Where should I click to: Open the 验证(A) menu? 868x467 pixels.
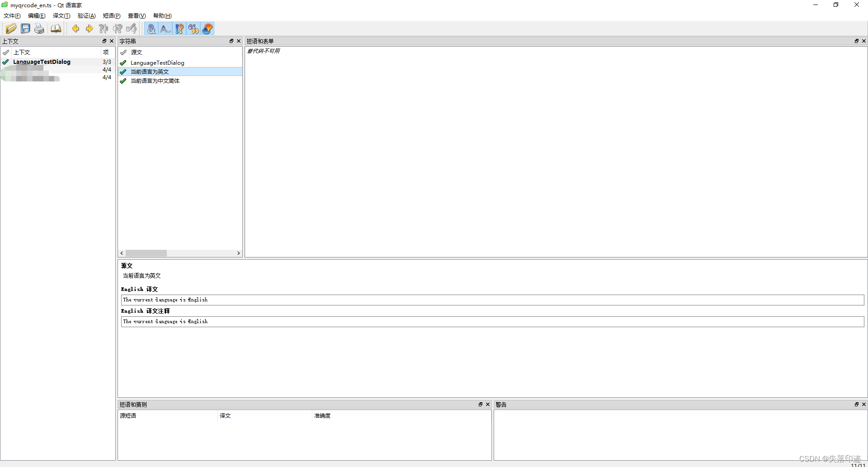pos(86,16)
